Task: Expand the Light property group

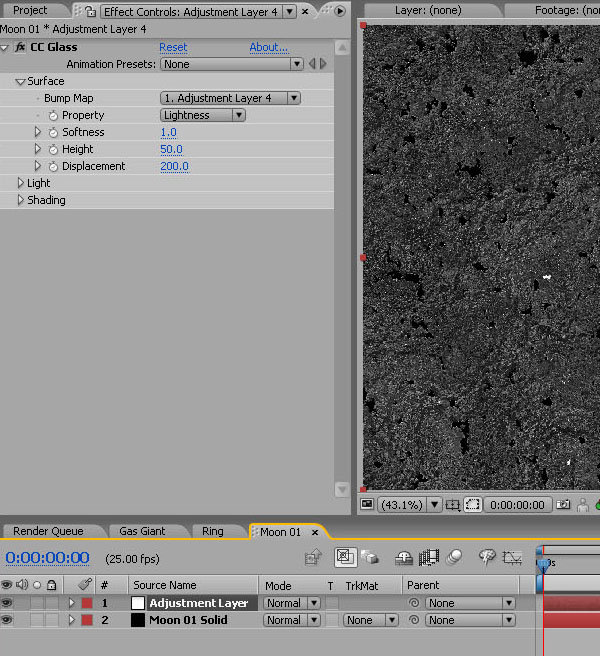Action: pyautogui.click(x=21, y=183)
